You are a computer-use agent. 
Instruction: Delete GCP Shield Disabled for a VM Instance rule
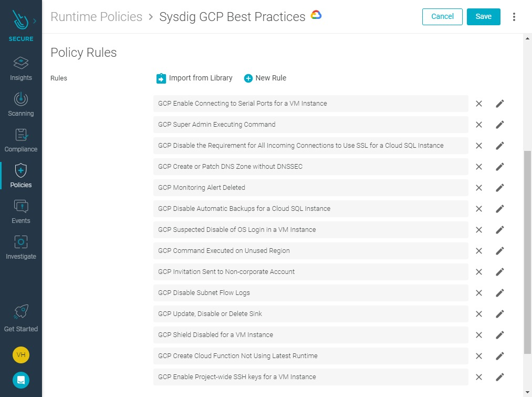(x=479, y=335)
